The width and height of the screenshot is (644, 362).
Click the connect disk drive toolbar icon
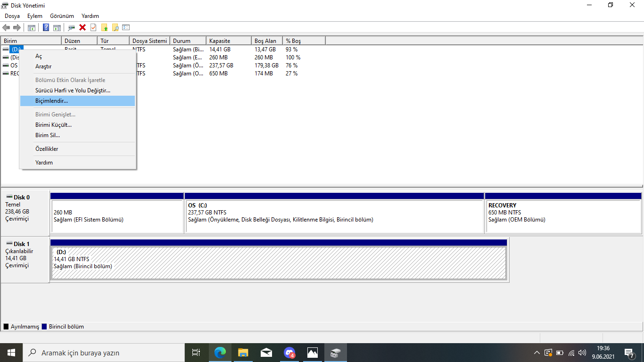[x=72, y=27]
